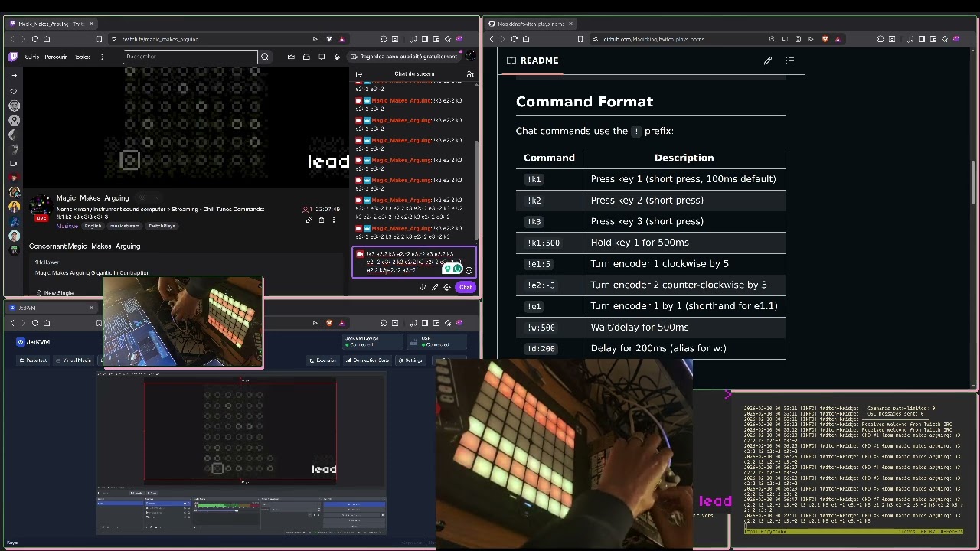Open Extension menu in JetKVM toolbar
980x551 pixels.
pos(322,360)
